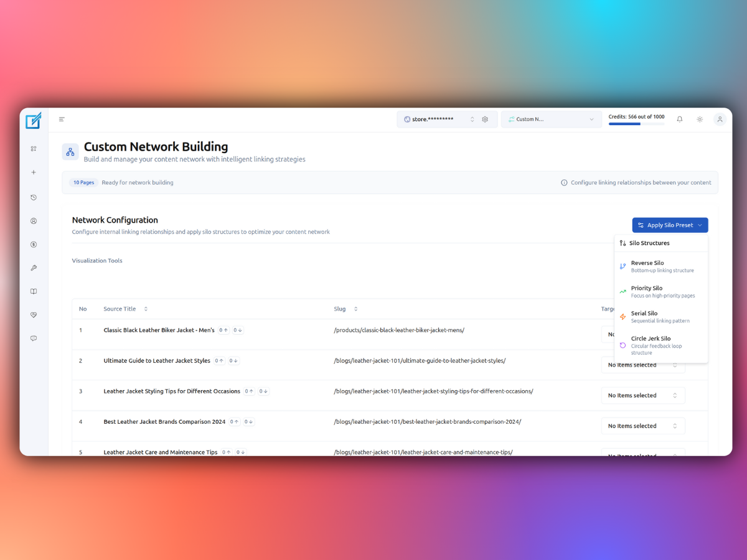Click the No column header
The image size is (747, 560).
[x=83, y=309]
